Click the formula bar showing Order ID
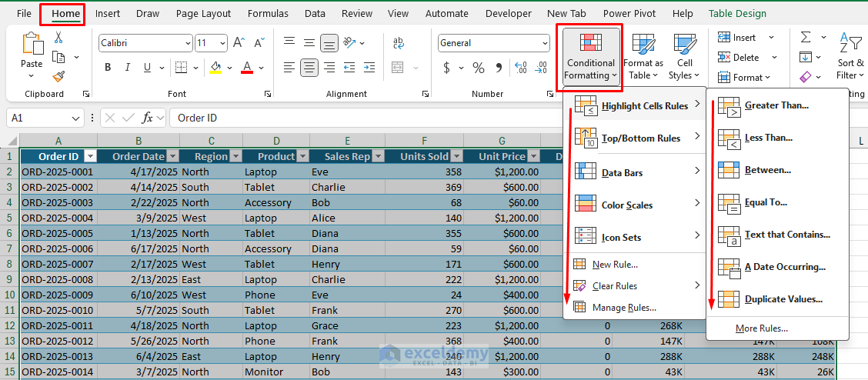Screen dimensions: 868x380 [519, 118]
